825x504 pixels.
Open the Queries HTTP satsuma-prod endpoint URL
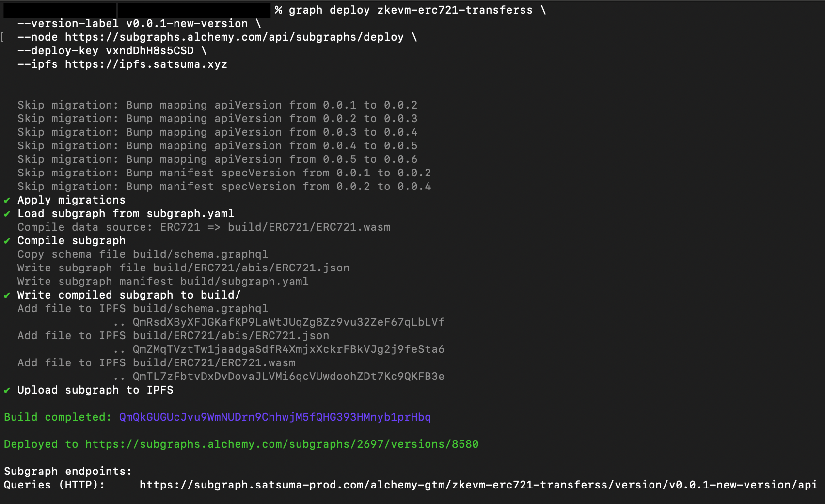(478, 485)
